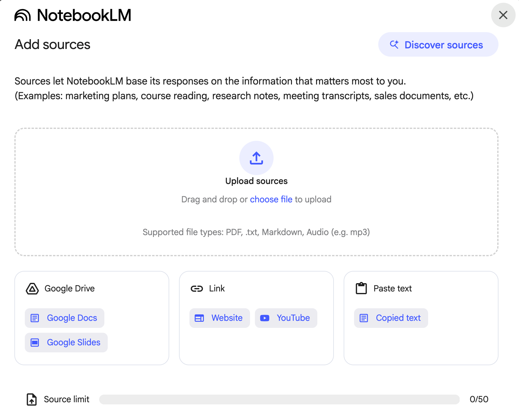This screenshot has width=519, height=420.
Task: Click the Source limit progress bar
Action: (x=279, y=399)
